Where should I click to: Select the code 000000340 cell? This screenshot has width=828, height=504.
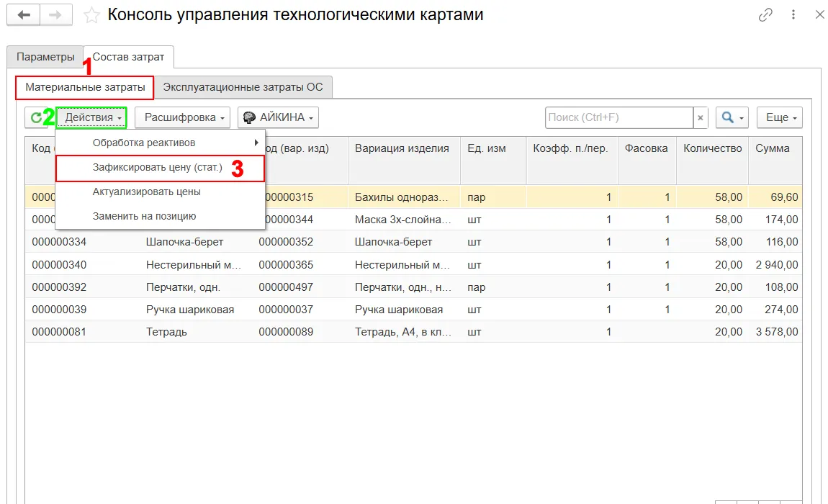(82, 265)
